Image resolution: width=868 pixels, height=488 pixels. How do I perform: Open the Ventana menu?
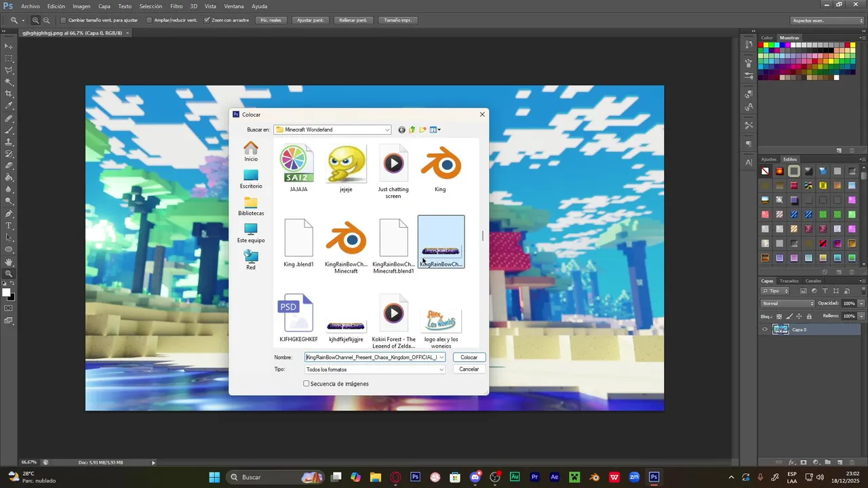point(234,6)
